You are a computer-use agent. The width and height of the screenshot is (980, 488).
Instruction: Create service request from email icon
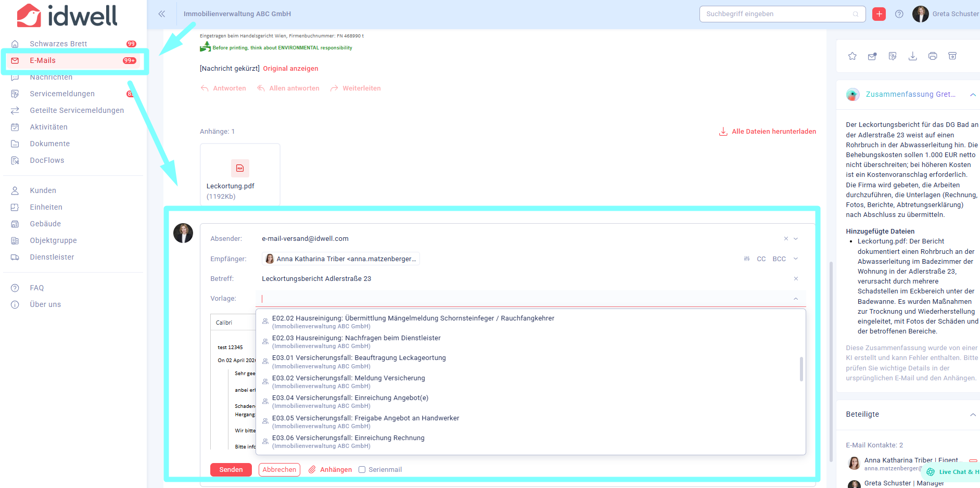click(893, 56)
